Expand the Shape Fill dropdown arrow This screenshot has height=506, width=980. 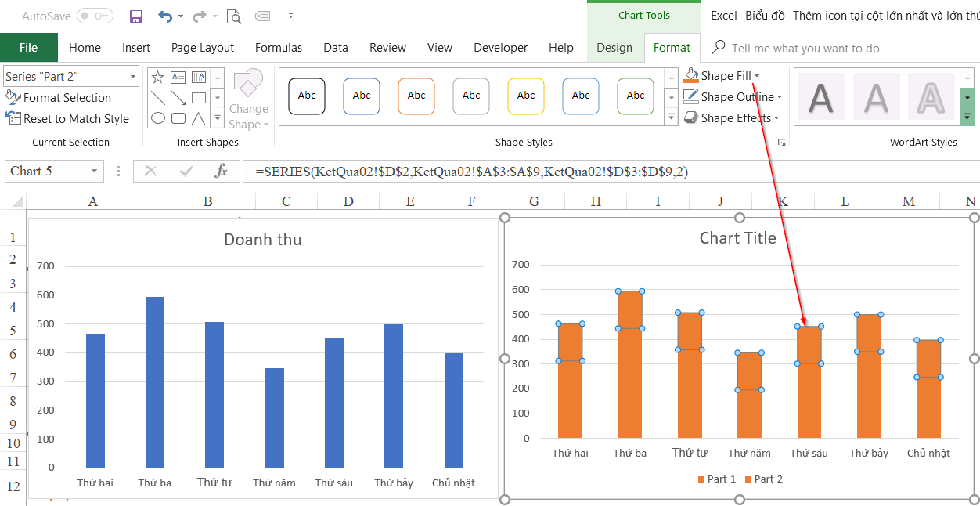click(757, 76)
